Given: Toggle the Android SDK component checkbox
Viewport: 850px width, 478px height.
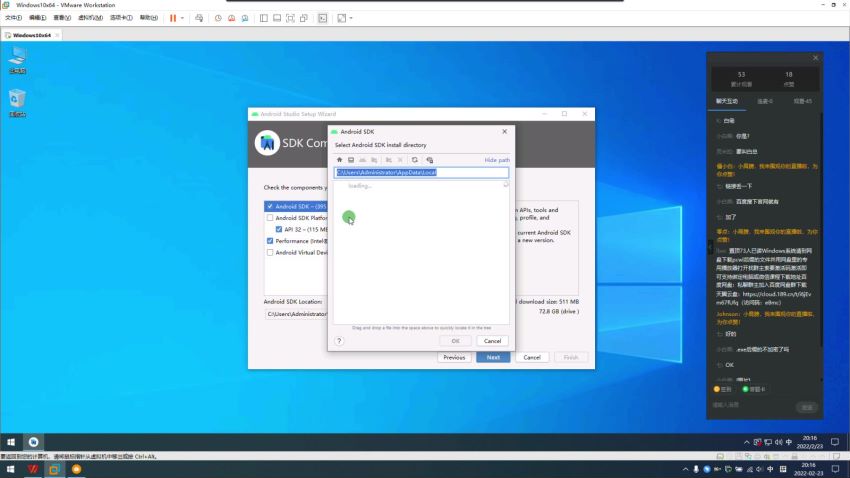Looking at the screenshot, I should point(270,206).
